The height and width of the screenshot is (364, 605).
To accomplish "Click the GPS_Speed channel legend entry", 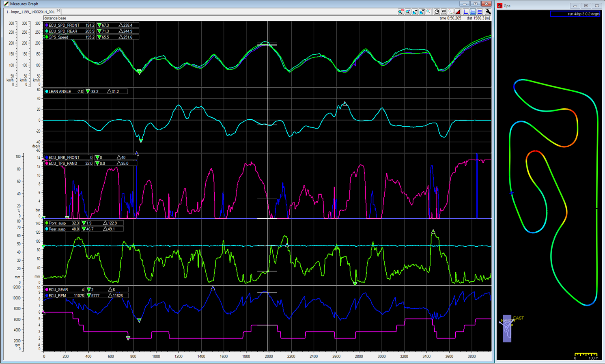I will [x=58, y=37].
